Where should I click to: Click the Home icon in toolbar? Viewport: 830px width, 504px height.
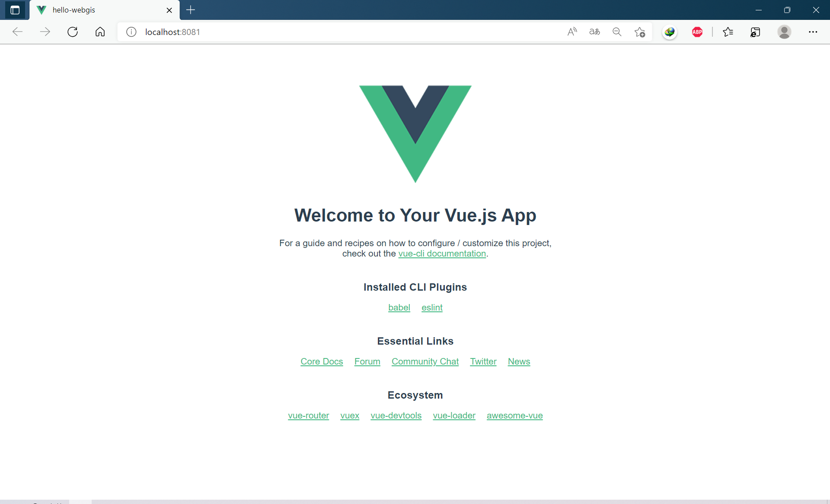100,32
